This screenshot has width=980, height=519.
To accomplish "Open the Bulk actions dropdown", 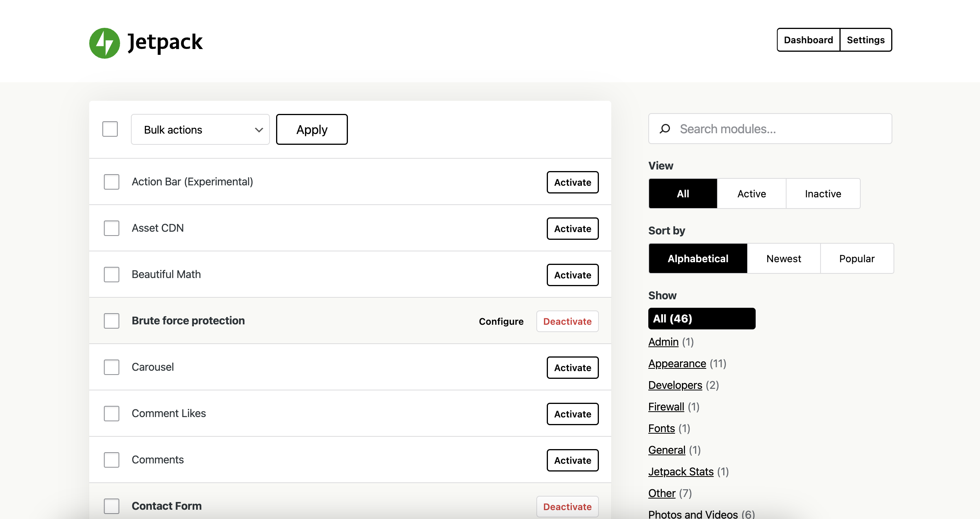I will coord(200,129).
